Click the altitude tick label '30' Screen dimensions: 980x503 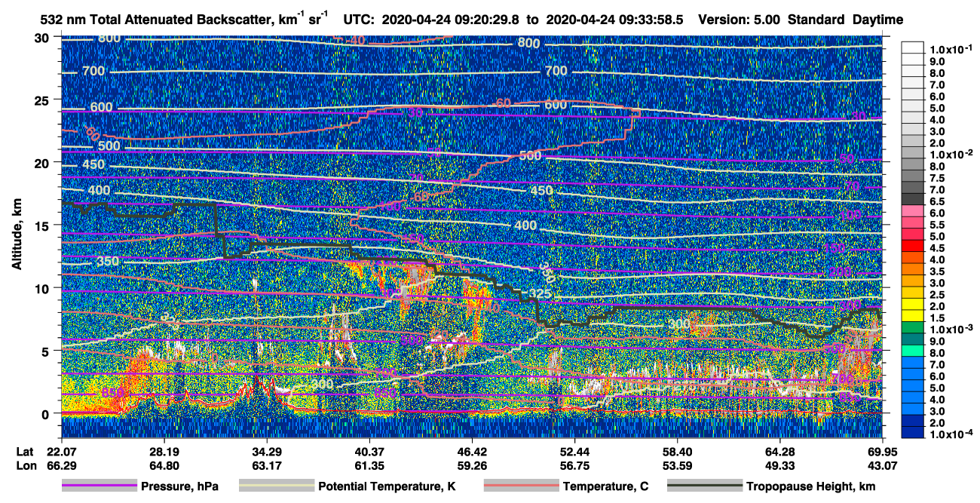click(x=43, y=37)
